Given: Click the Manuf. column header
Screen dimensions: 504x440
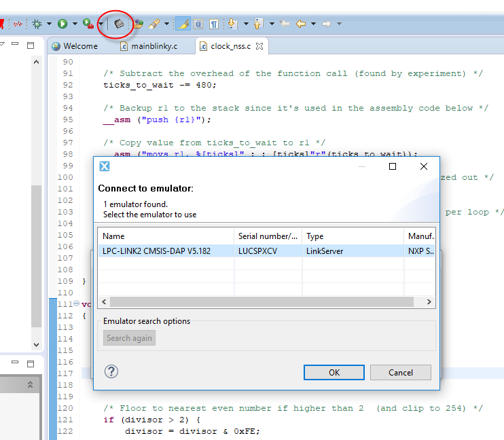Looking at the screenshot, I should click(x=420, y=236).
